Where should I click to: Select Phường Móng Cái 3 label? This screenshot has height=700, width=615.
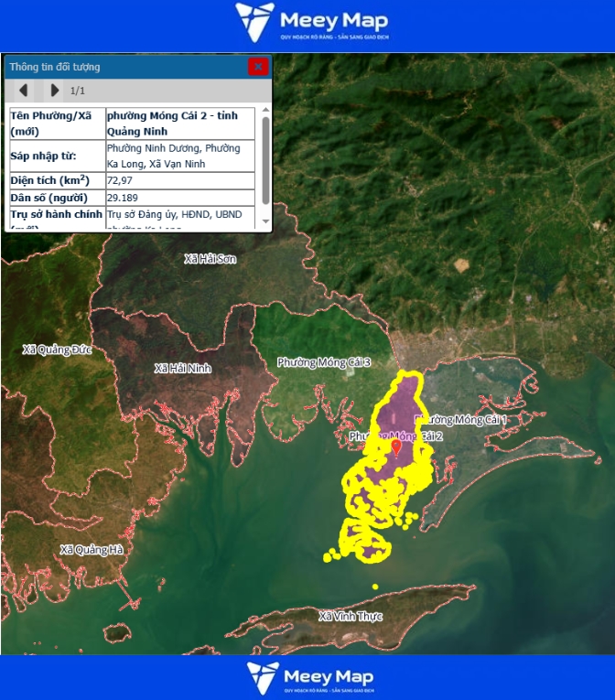click(324, 362)
